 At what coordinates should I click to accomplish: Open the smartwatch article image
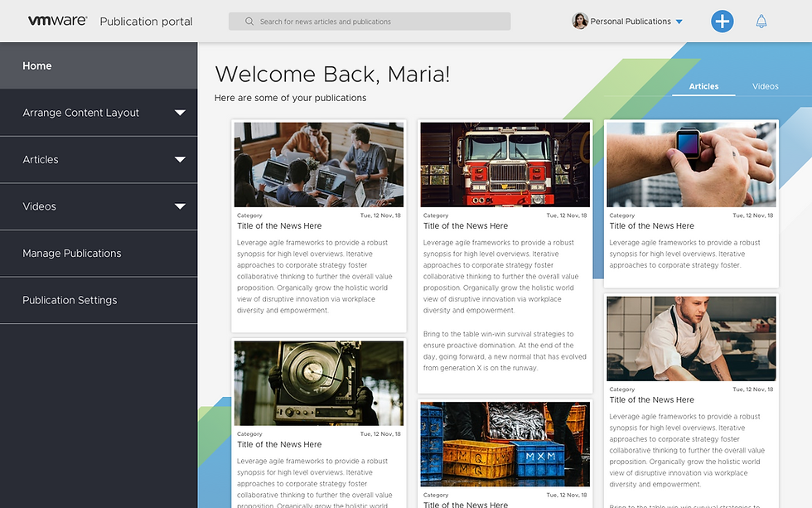pos(691,165)
